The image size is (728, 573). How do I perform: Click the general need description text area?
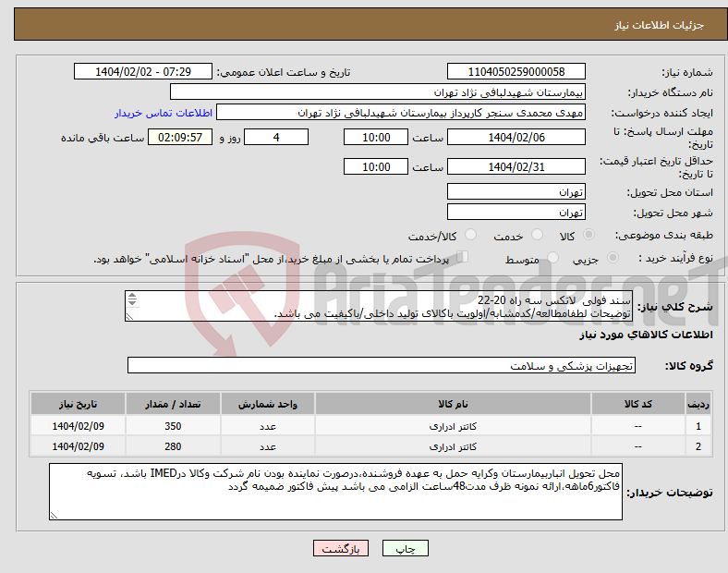[379, 306]
